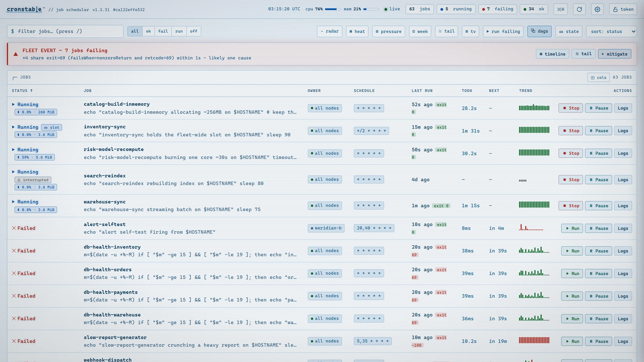The image size is (644, 362).
Task: Select the run filter tab
Action: pyautogui.click(x=179, y=31)
